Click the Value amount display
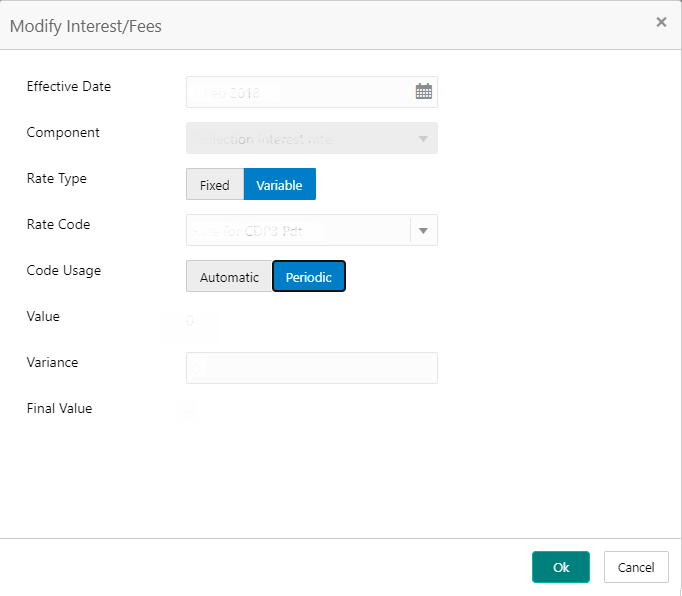Viewport: 682px width, 596px height. pyautogui.click(x=190, y=322)
